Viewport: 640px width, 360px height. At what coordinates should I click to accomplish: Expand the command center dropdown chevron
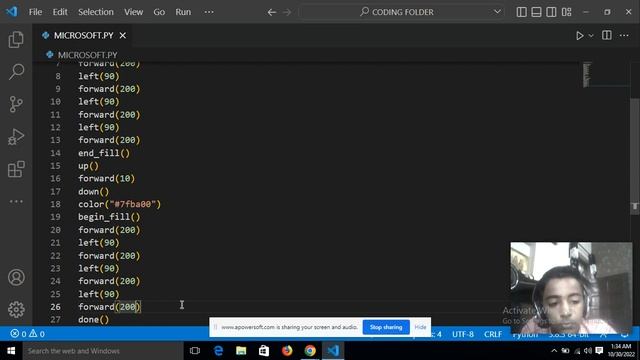[497, 12]
